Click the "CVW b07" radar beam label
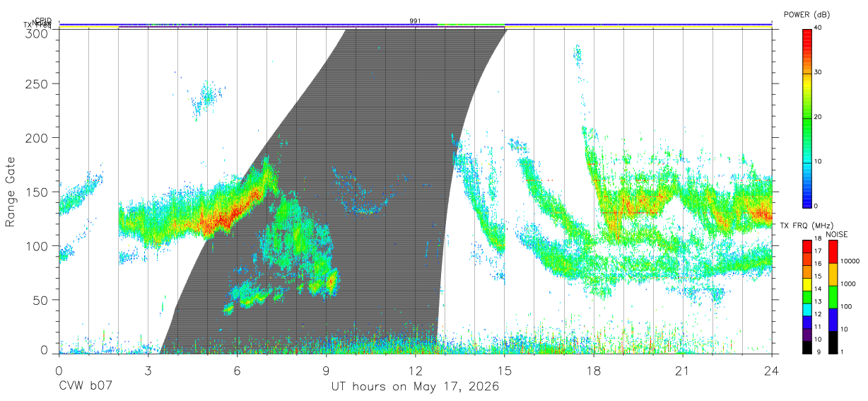868x401 pixels. click(86, 386)
